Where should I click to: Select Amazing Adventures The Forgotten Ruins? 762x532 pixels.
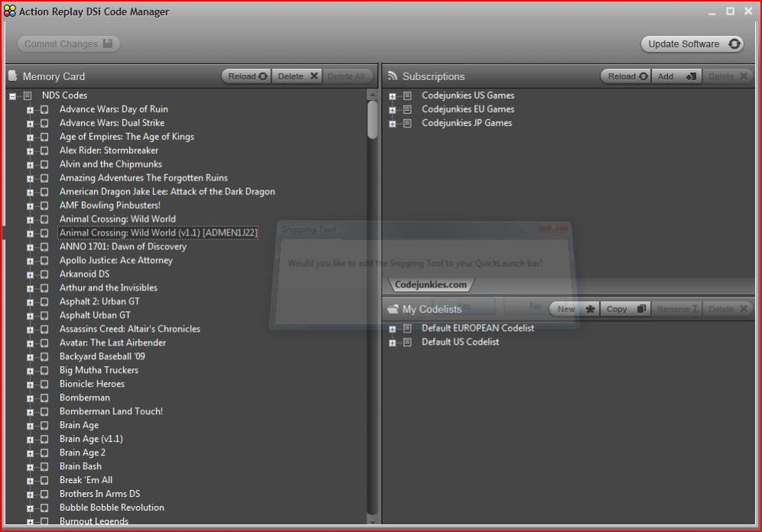[144, 178]
